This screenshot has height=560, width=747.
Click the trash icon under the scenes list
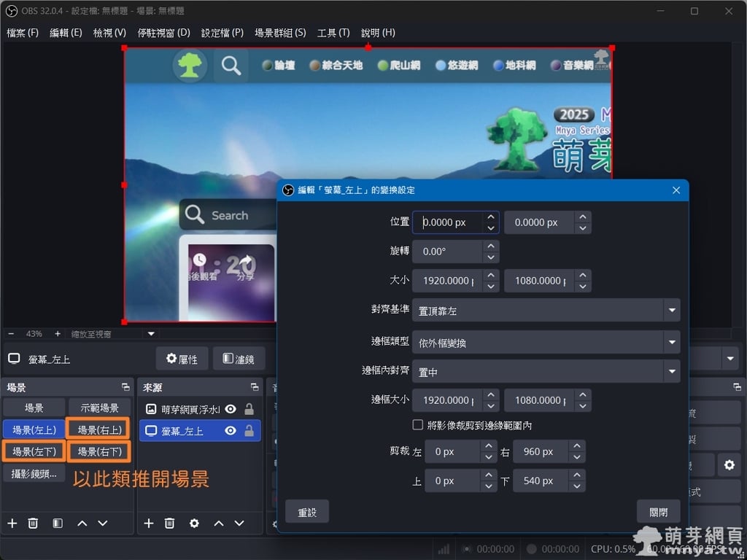coord(33,524)
